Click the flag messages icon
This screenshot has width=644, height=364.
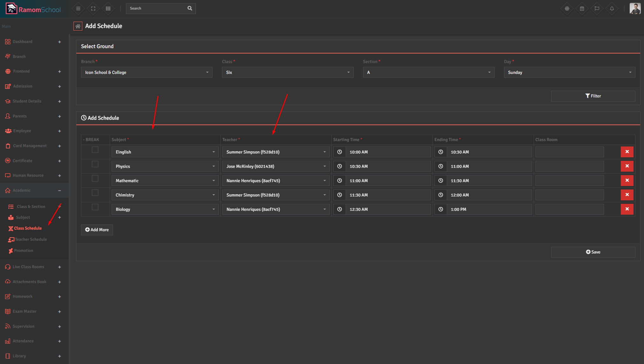tap(597, 9)
